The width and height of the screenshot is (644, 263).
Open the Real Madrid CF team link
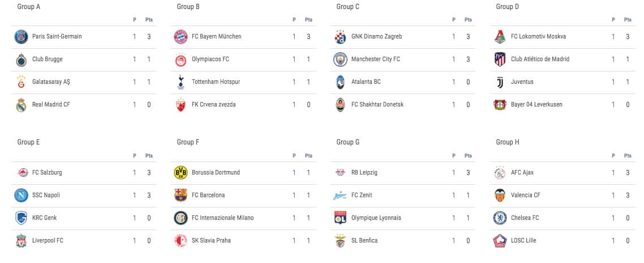coord(51,104)
